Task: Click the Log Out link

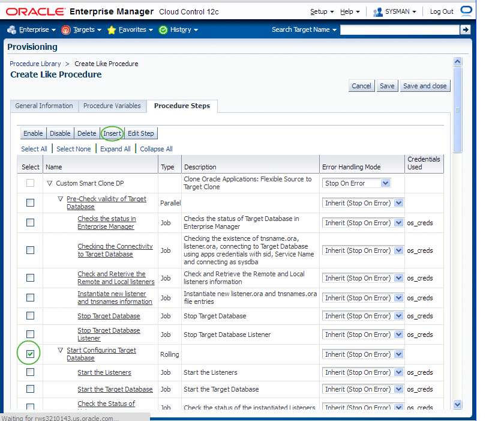Action: (442, 11)
